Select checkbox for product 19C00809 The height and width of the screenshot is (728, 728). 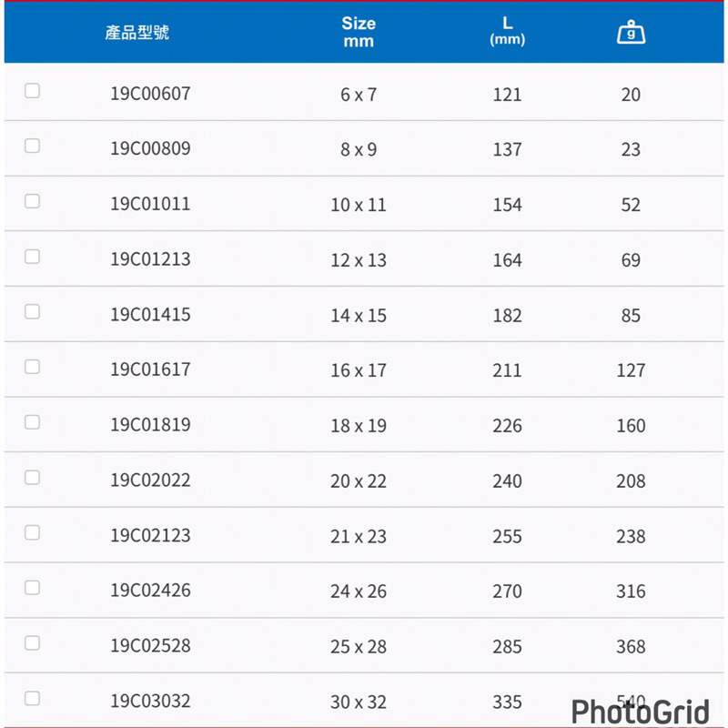(x=33, y=146)
